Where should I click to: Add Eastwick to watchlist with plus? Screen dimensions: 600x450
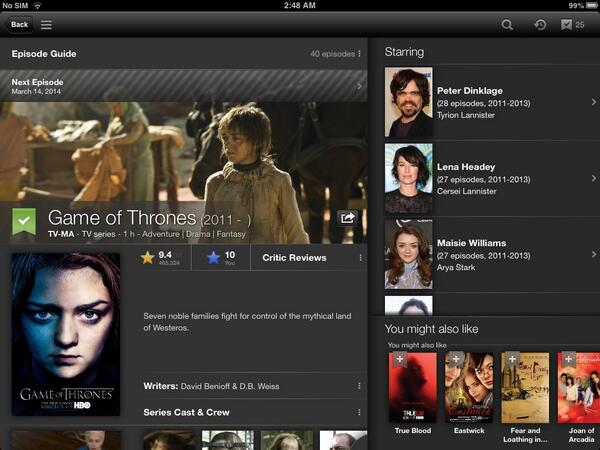pyautogui.click(x=456, y=359)
